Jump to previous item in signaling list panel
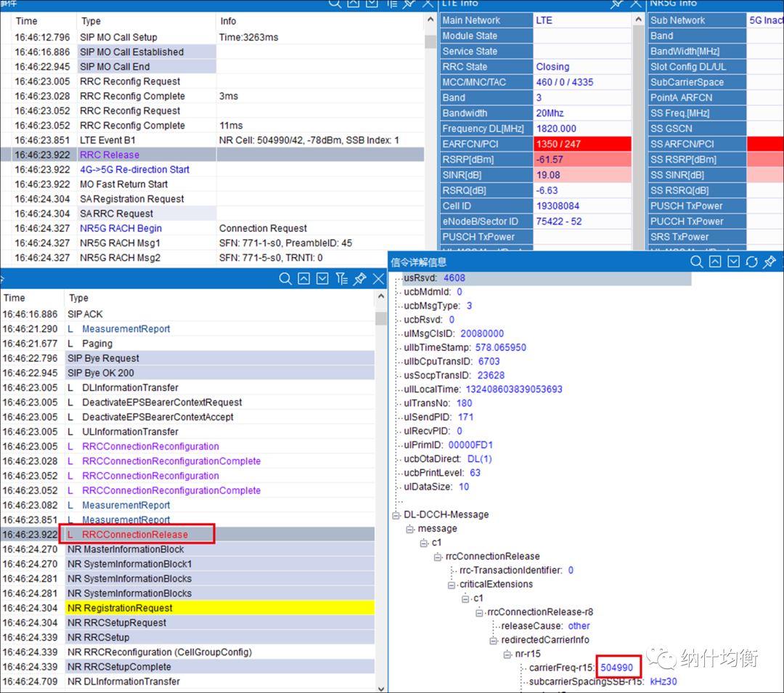Image resolution: width=784 pixels, height=693 pixels. coord(303,279)
